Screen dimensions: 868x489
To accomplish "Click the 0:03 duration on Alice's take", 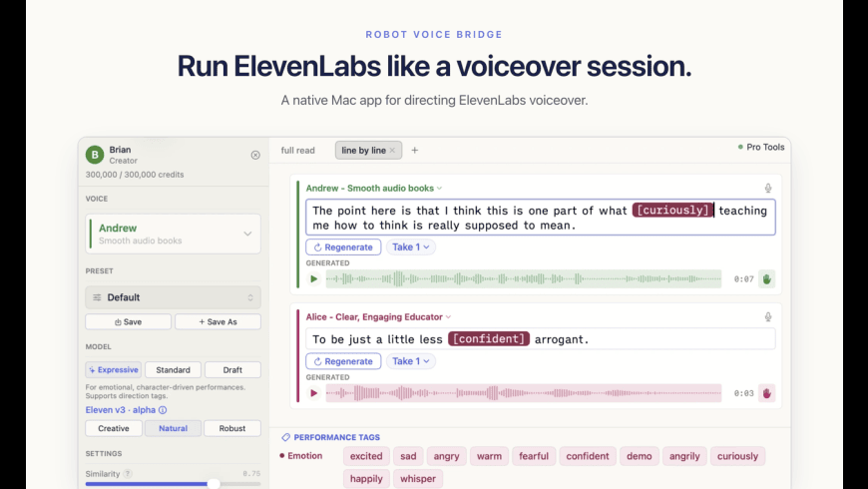I will 744,393.
